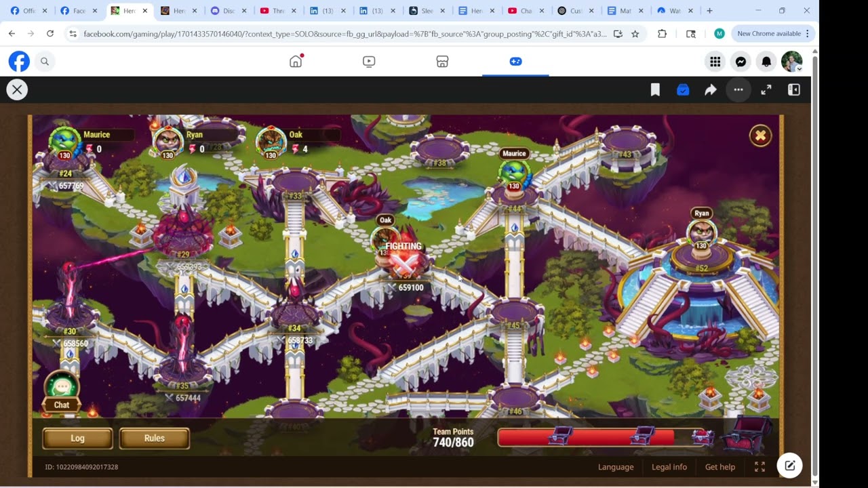Click New Chrome available button

772,33
